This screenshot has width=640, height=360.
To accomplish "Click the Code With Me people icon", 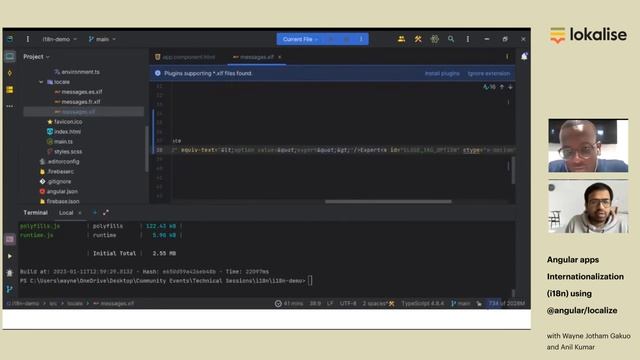I will (x=401, y=39).
